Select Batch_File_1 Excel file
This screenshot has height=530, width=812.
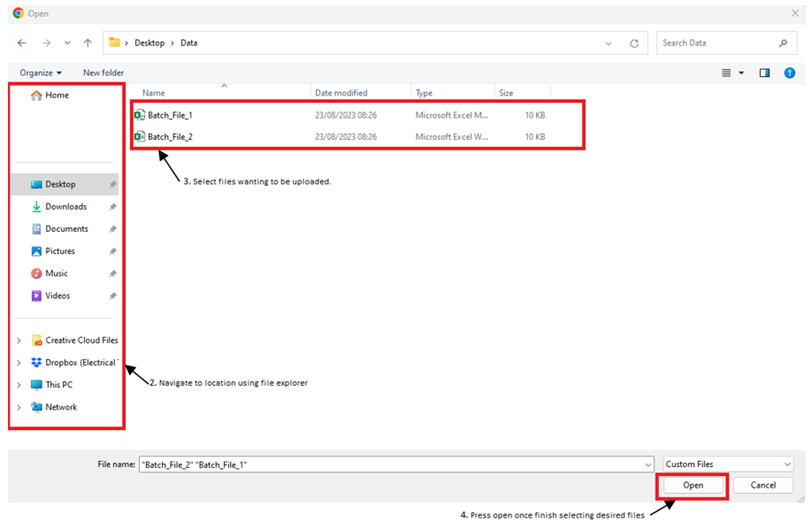[169, 115]
